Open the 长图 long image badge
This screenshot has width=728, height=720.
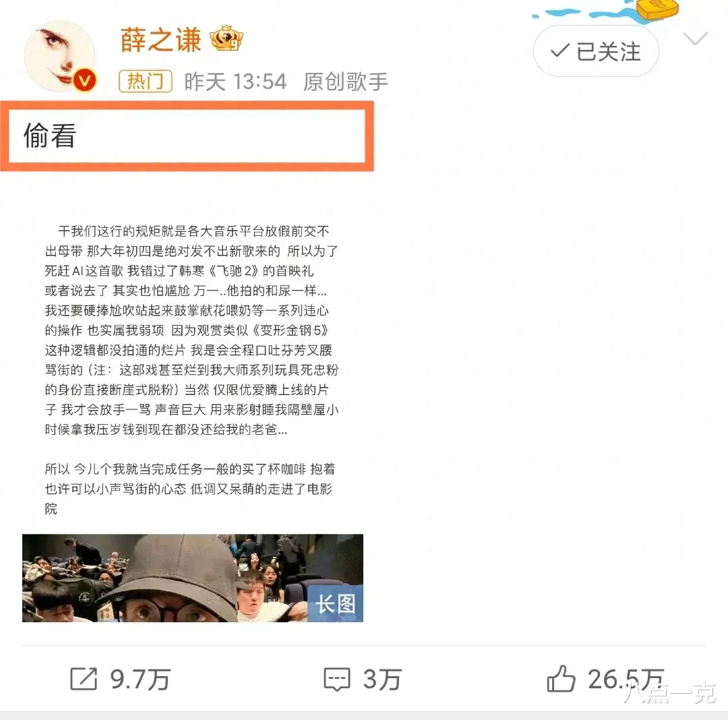tap(335, 604)
